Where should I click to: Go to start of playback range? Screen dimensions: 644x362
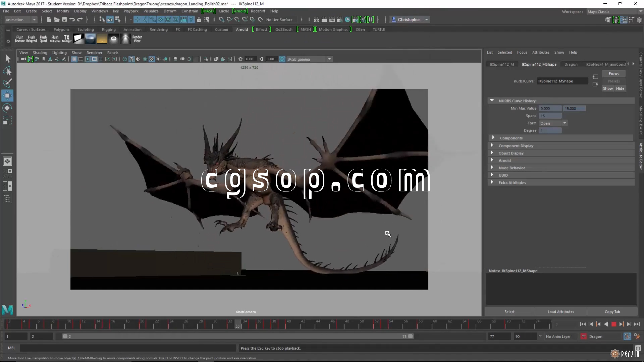(x=583, y=324)
